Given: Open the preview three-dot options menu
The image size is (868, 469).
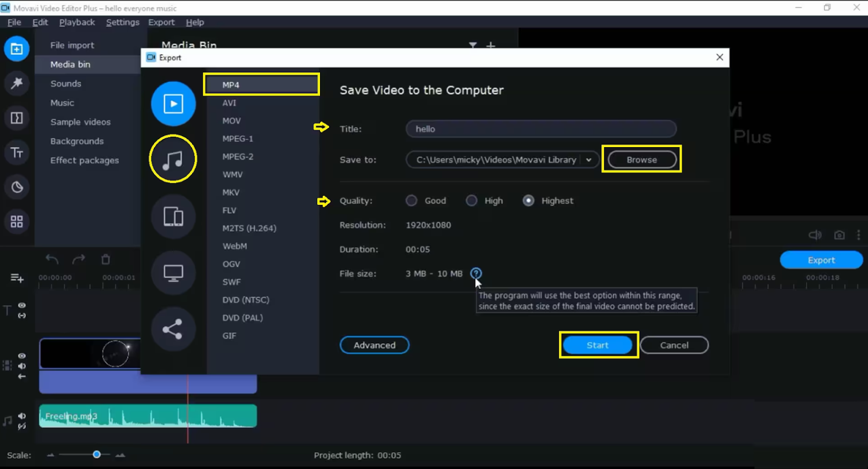Looking at the screenshot, I should [858, 235].
